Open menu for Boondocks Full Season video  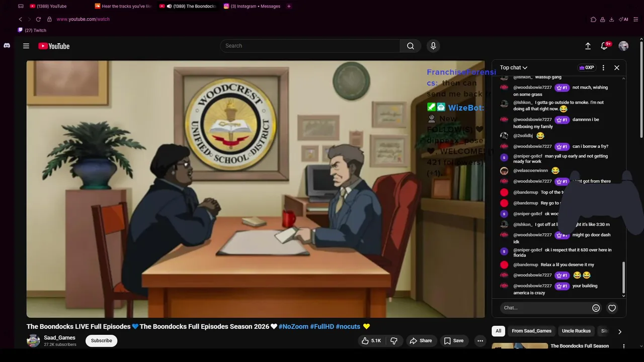(x=624, y=346)
